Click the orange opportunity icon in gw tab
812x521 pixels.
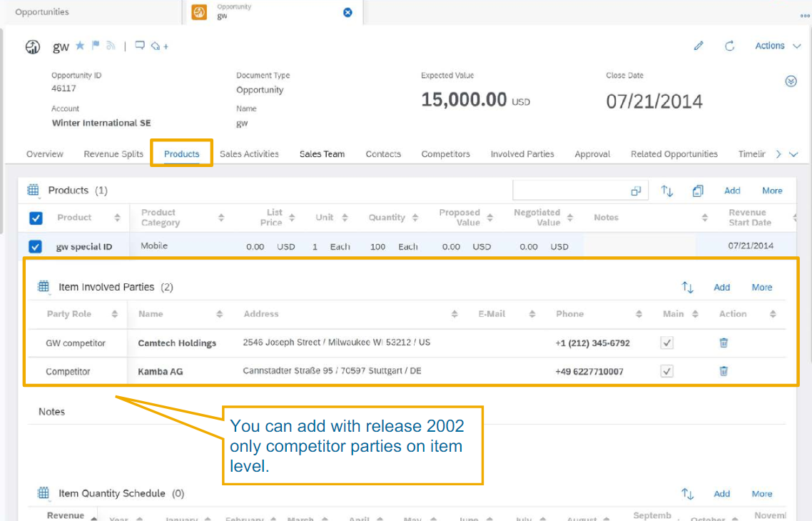point(199,12)
